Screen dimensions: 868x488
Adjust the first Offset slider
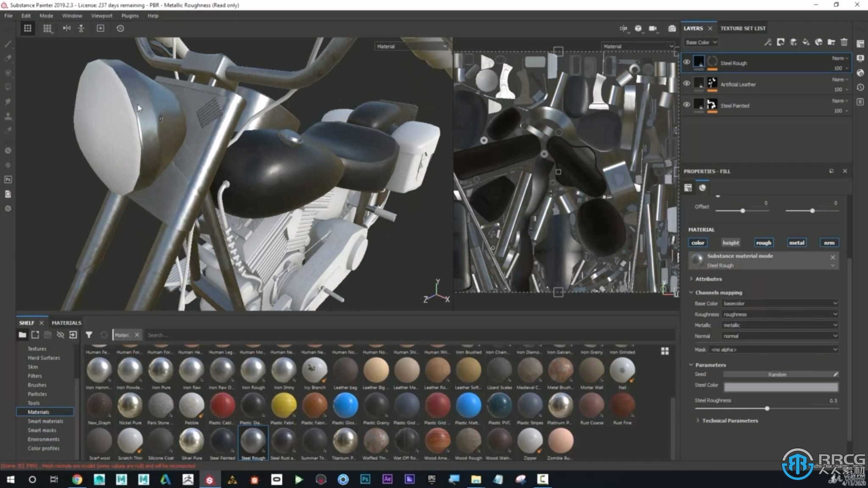[x=743, y=211]
